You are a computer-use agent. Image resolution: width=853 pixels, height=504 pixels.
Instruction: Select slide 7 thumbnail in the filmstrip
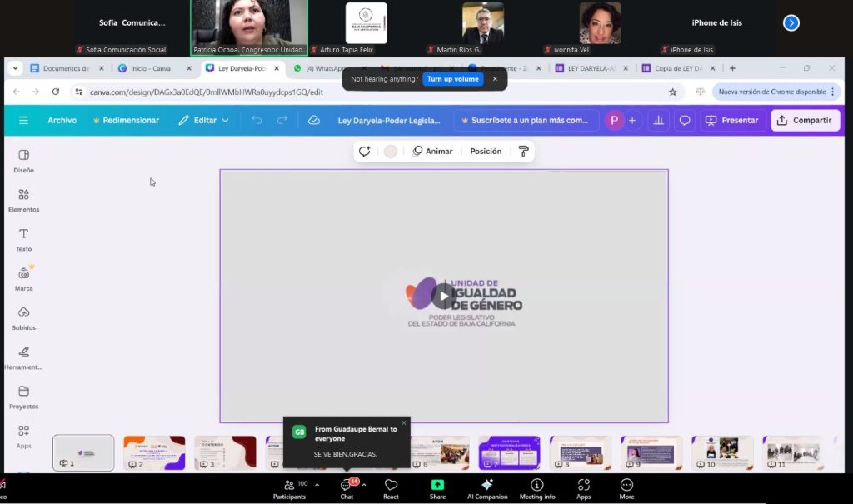508,452
